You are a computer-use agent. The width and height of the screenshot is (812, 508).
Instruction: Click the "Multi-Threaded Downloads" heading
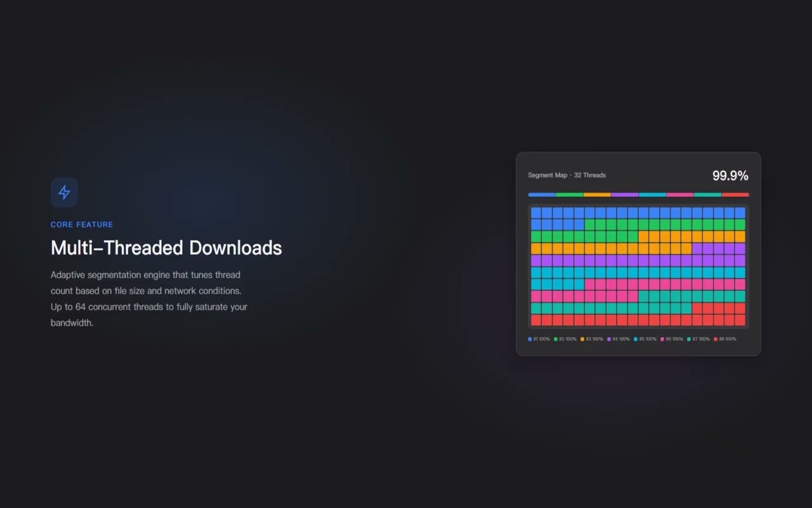click(166, 248)
